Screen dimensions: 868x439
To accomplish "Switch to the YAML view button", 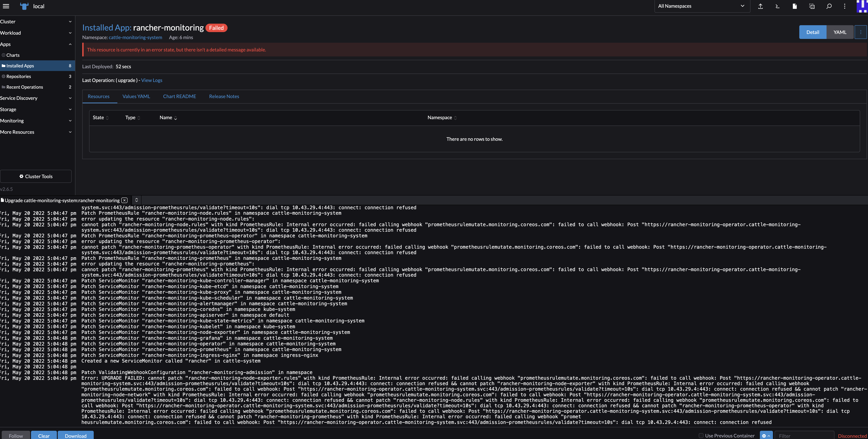I will (x=840, y=32).
